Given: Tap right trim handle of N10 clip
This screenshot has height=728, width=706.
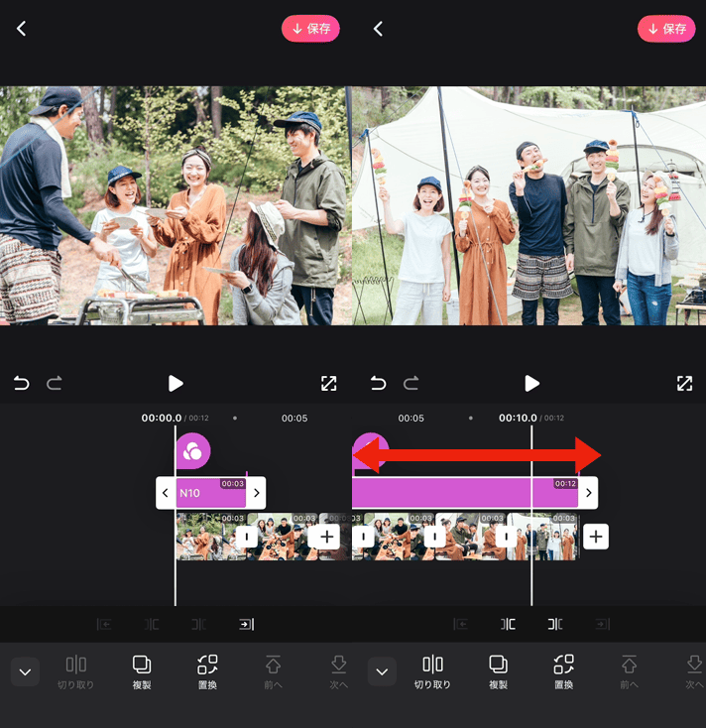Looking at the screenshot, I should pyautogui.click(x=256, y=493).
